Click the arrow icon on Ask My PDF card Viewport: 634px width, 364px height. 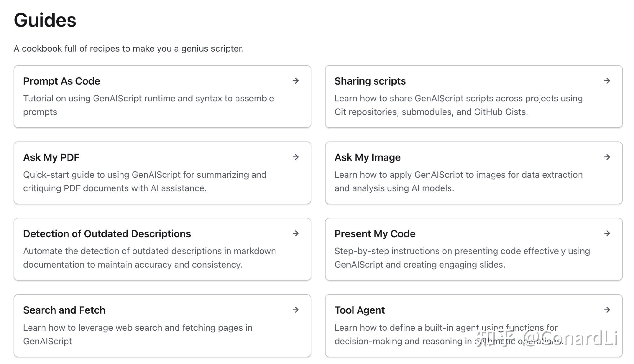pyautogui.click(x=295, y=157)
